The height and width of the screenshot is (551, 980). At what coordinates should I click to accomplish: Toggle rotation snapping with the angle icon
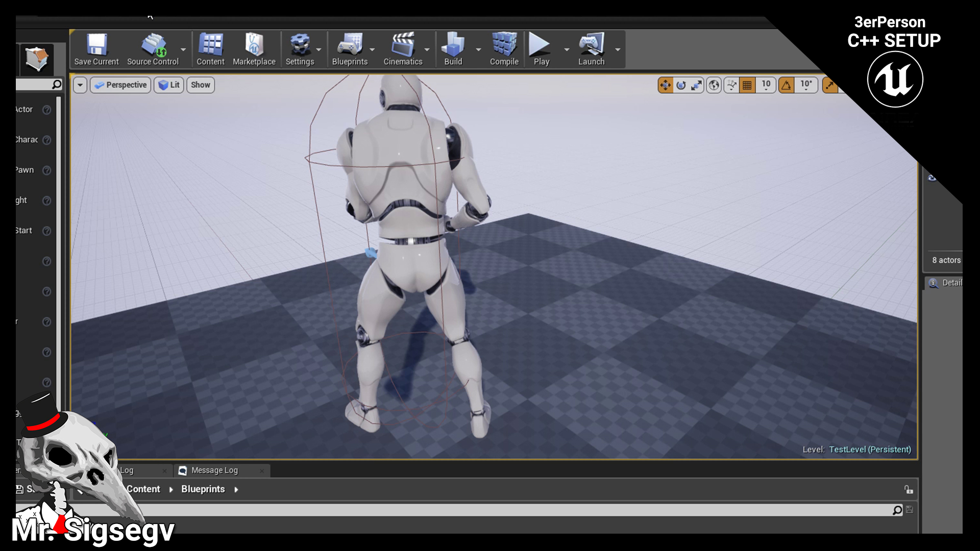787,85
